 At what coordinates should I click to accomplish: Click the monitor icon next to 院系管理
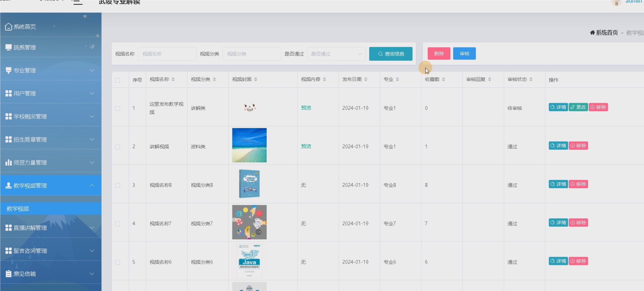click(8, 47)
